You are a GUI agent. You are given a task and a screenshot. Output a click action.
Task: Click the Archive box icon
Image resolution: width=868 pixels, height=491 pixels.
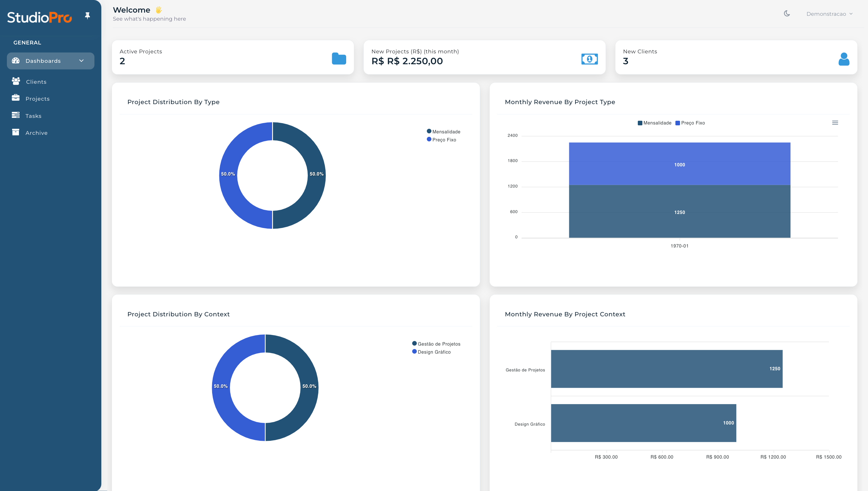(15, 132)
